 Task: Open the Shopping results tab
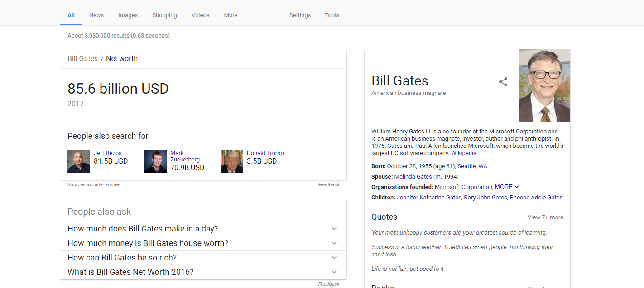[164, 15]
